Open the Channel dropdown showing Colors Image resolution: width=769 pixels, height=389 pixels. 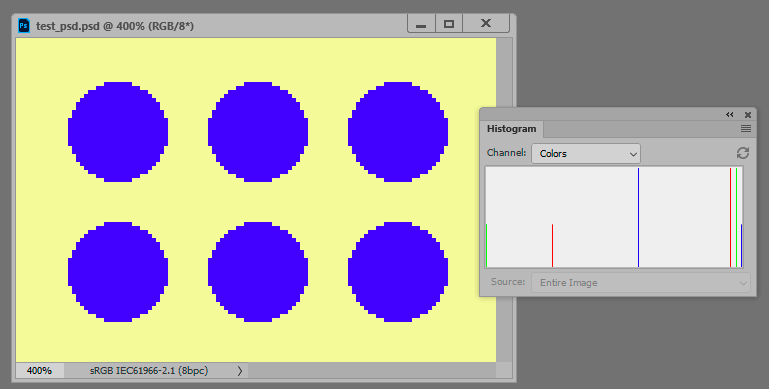coord(586,154)
